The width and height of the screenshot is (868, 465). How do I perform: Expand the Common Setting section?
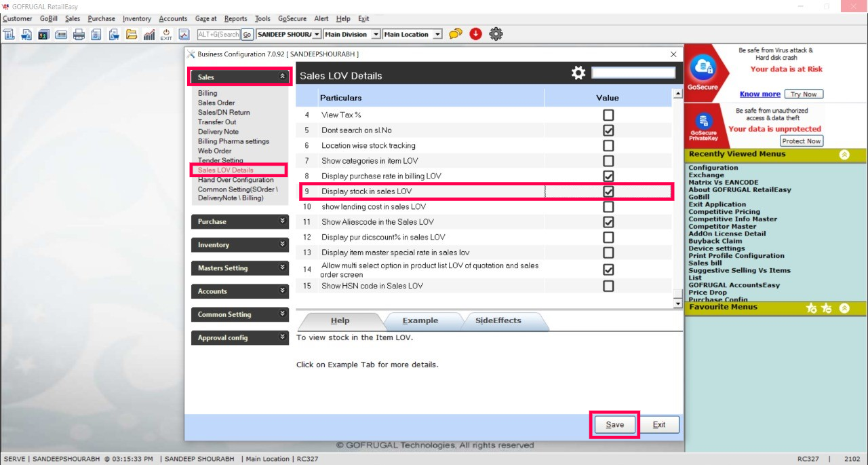click(x=240, y=314)
